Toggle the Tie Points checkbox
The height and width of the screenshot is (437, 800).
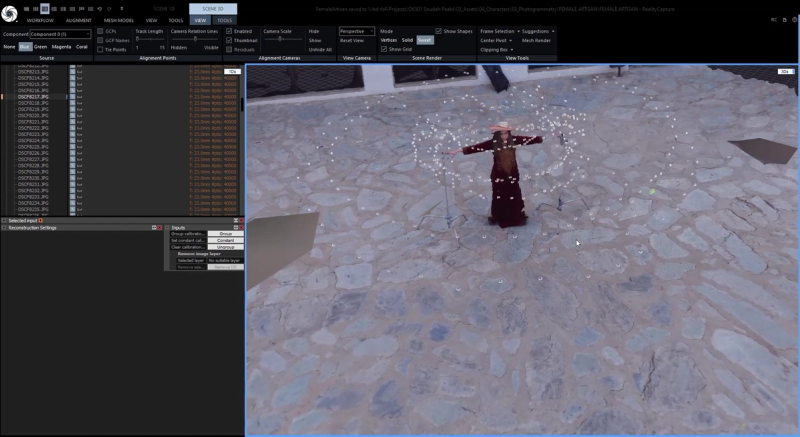(100, 47)
